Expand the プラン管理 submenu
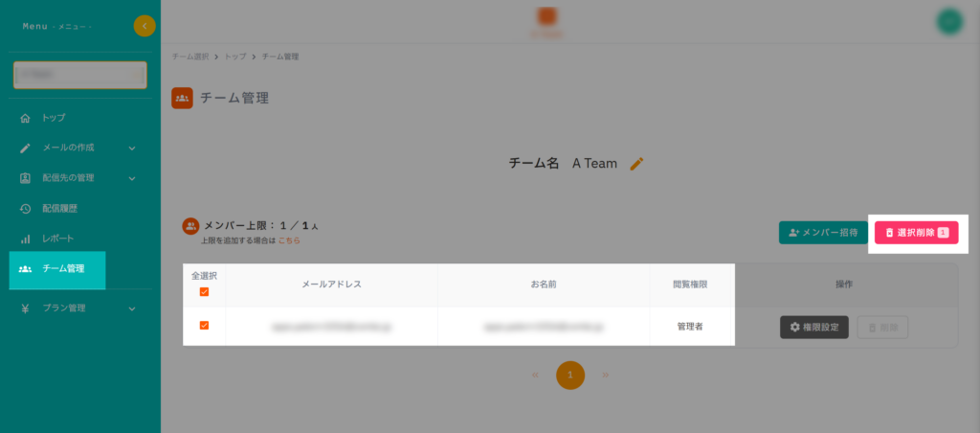980x433 pixels. coord(132,308)
